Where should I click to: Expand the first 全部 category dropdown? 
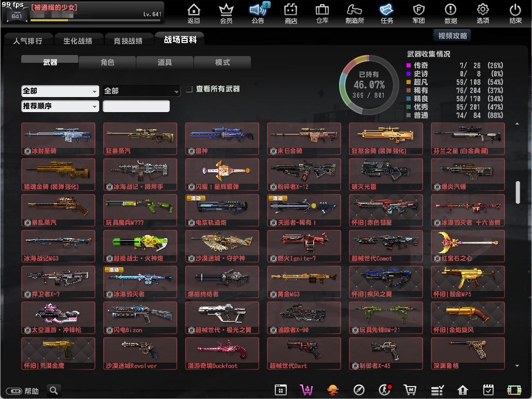pos(60,91)
